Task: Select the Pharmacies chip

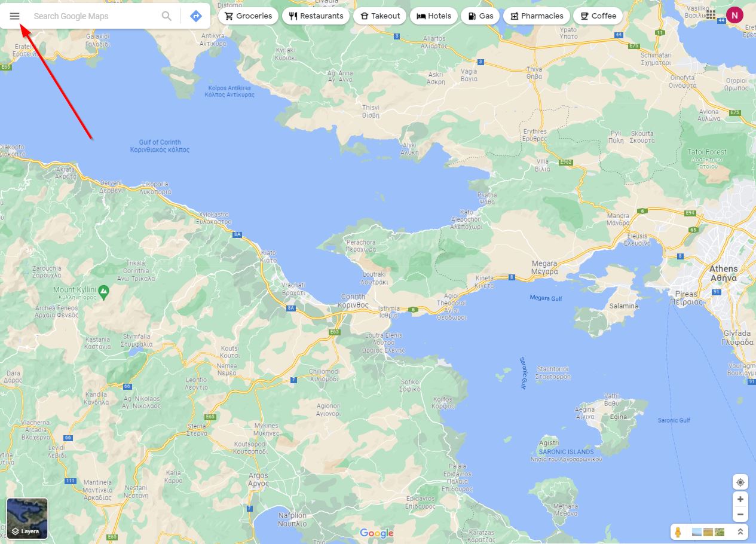Action: 537,16
